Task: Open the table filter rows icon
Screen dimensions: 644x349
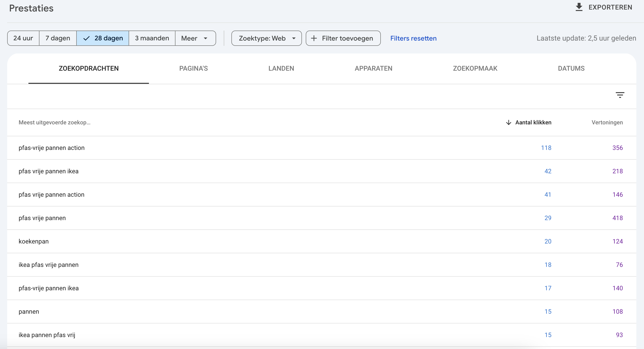Action: [620, 95]
